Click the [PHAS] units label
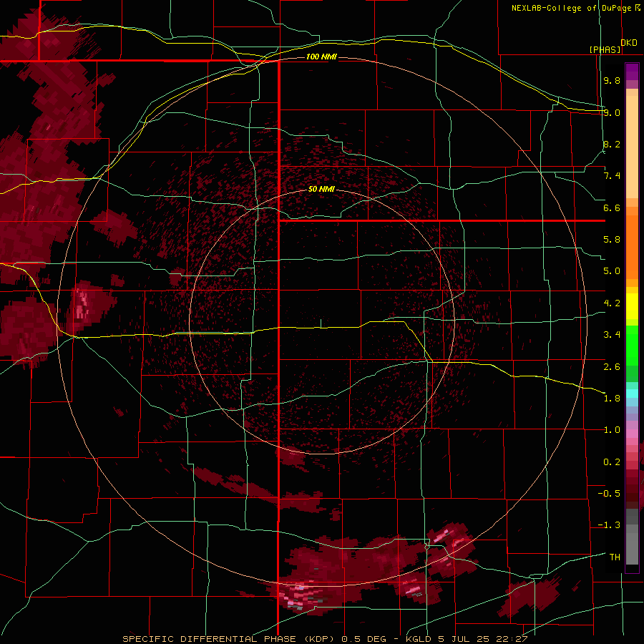The image size is (644, 644). [x=605, y=49]
